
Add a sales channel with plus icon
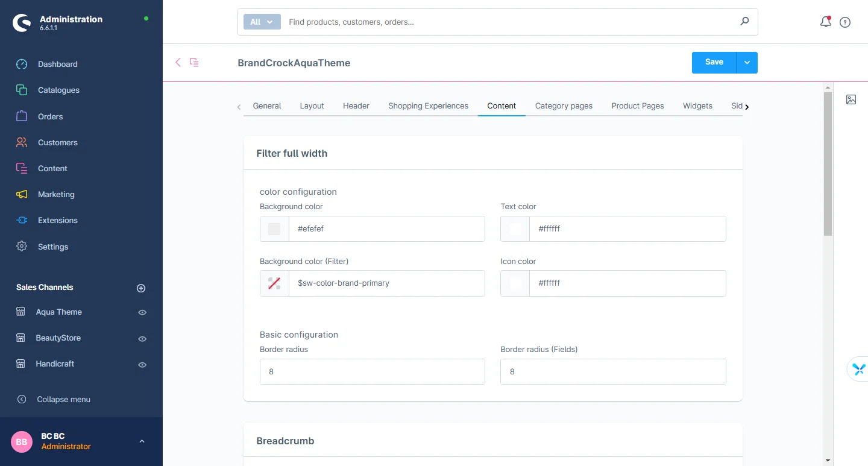[141, 288]
